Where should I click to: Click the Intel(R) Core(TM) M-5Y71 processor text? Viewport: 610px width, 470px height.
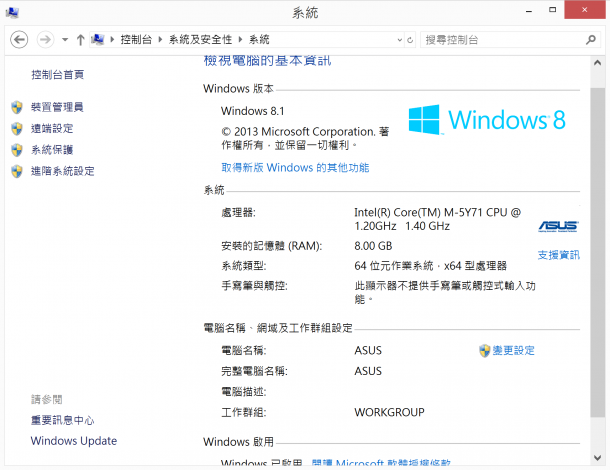pos(437,219)
